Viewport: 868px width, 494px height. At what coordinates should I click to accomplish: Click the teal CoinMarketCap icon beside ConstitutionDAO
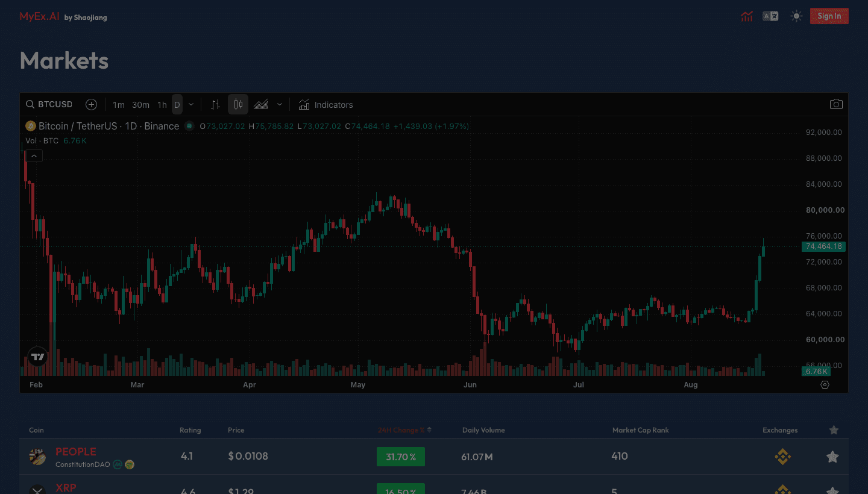[x=118, y=464]
